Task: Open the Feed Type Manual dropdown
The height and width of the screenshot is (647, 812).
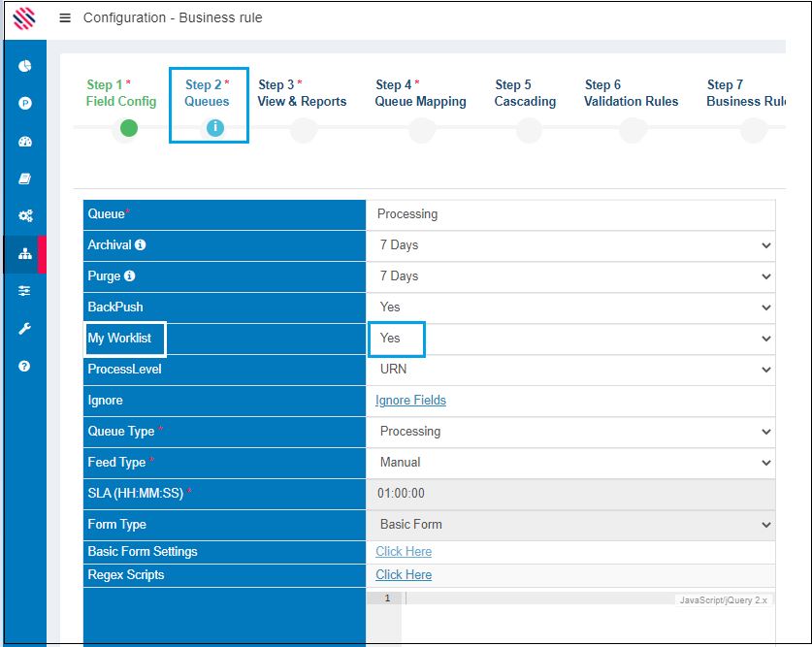Action: [x=570, y=463]
